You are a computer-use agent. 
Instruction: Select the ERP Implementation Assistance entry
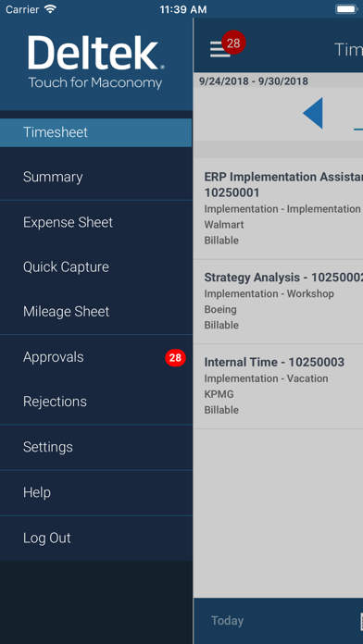coord(279,208)
